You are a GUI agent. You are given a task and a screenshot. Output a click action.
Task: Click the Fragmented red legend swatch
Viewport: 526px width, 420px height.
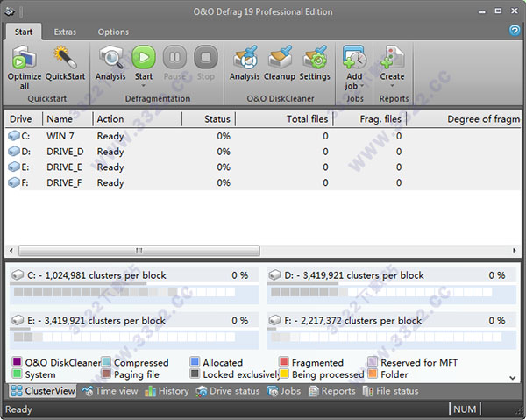pos(283,361)
